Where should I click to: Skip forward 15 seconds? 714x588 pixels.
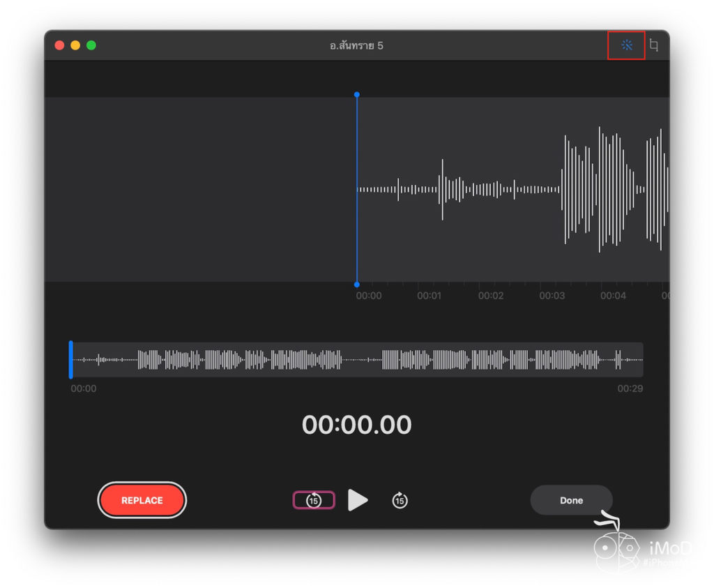(x=400, y=500)
